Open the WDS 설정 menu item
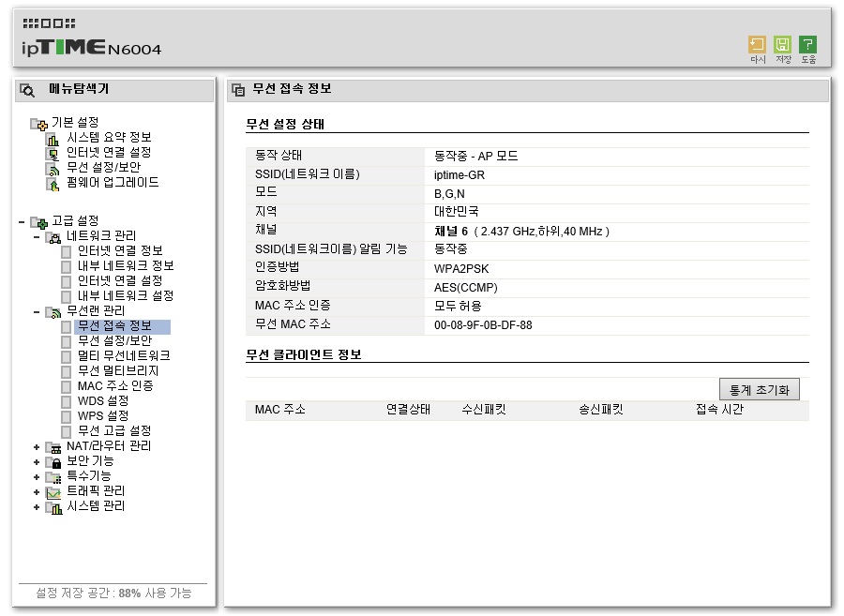This screenshot has height=616, width=844. 103,401
